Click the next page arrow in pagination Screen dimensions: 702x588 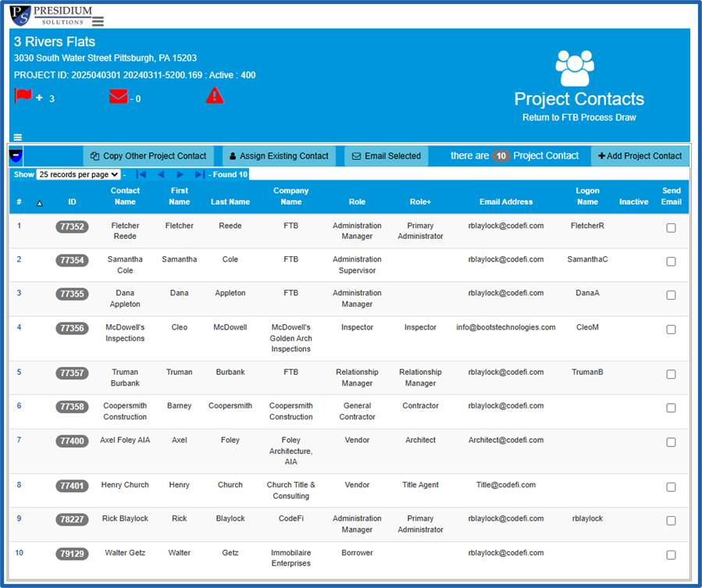pyautogui.click(x=180, y=174)
